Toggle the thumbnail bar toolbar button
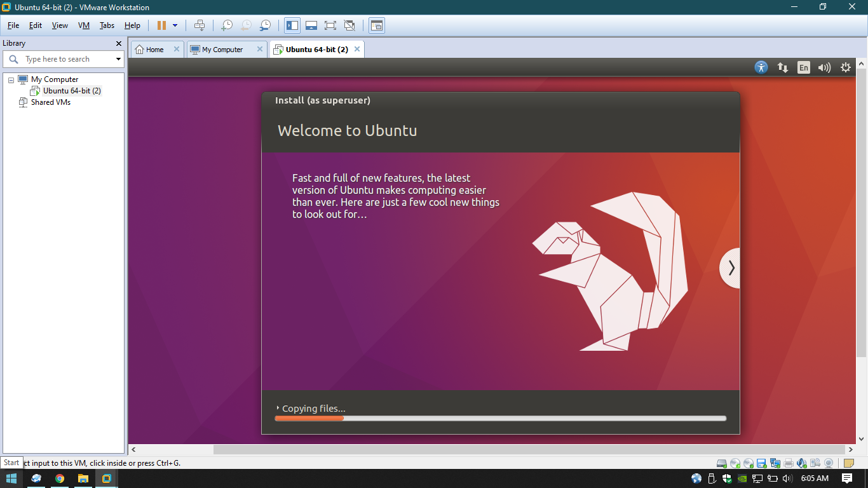The height and width of the screenshot is (488, 868). (x=311, y=25)
